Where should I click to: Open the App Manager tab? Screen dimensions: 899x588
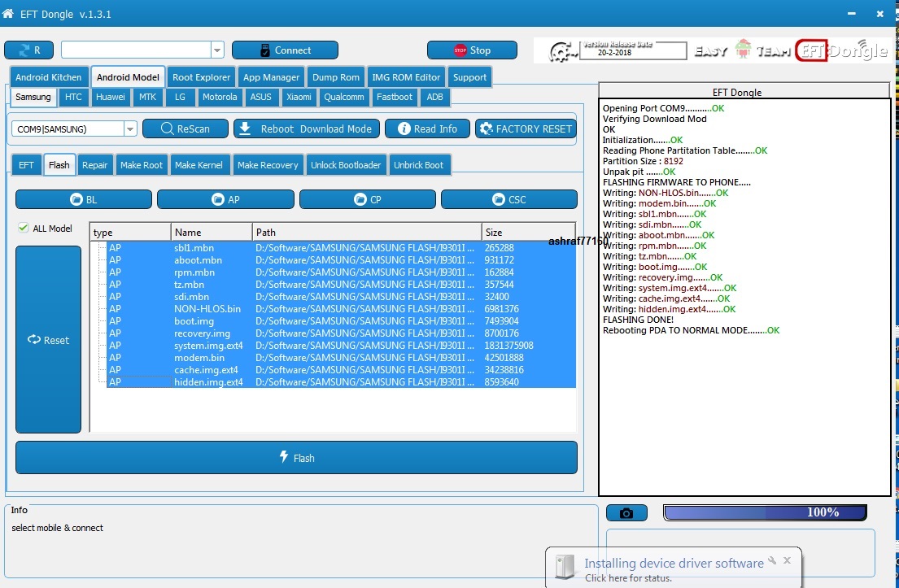click(x=271, y=77)
